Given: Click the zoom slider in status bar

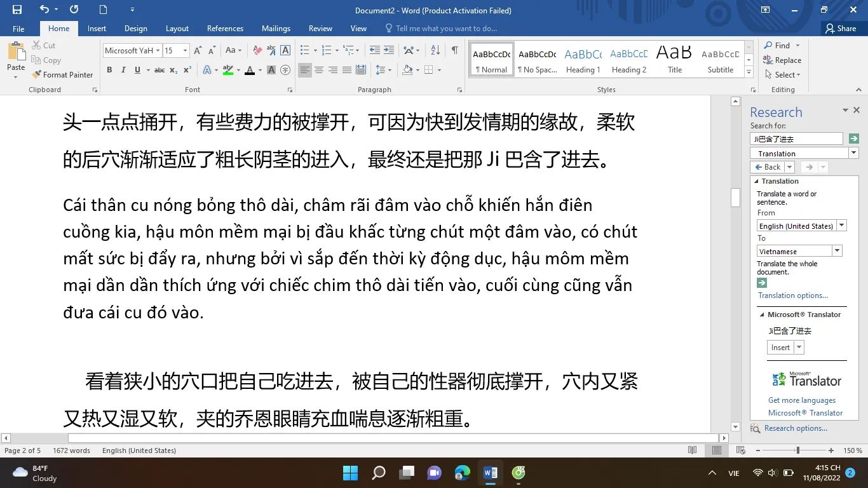Looking at the screenshot, I should click(x=798, y=451).
